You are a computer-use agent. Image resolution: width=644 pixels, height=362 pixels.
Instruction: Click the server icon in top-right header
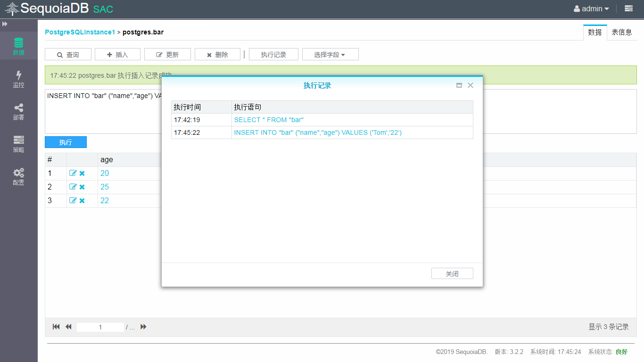(628, 8)
